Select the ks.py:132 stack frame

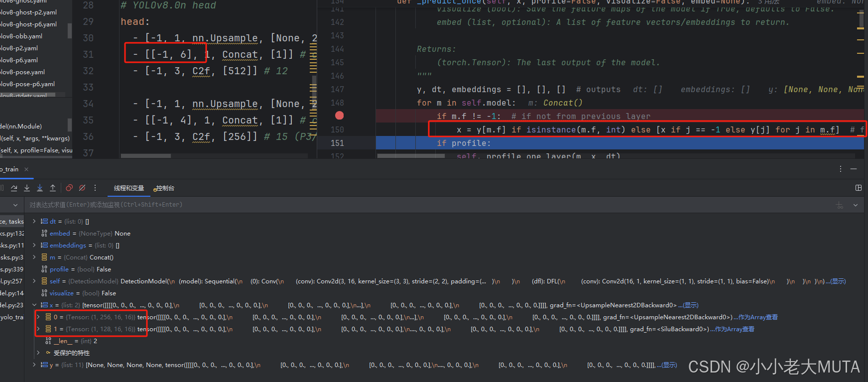12,233
